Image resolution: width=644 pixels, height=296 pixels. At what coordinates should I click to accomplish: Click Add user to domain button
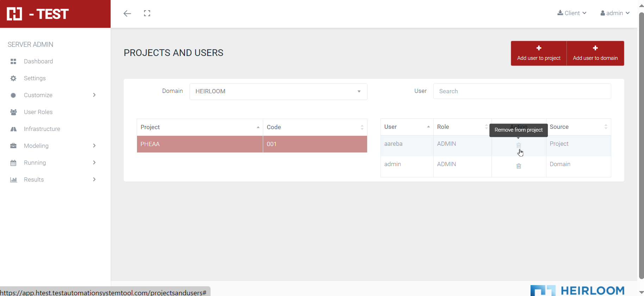[595, 53]
